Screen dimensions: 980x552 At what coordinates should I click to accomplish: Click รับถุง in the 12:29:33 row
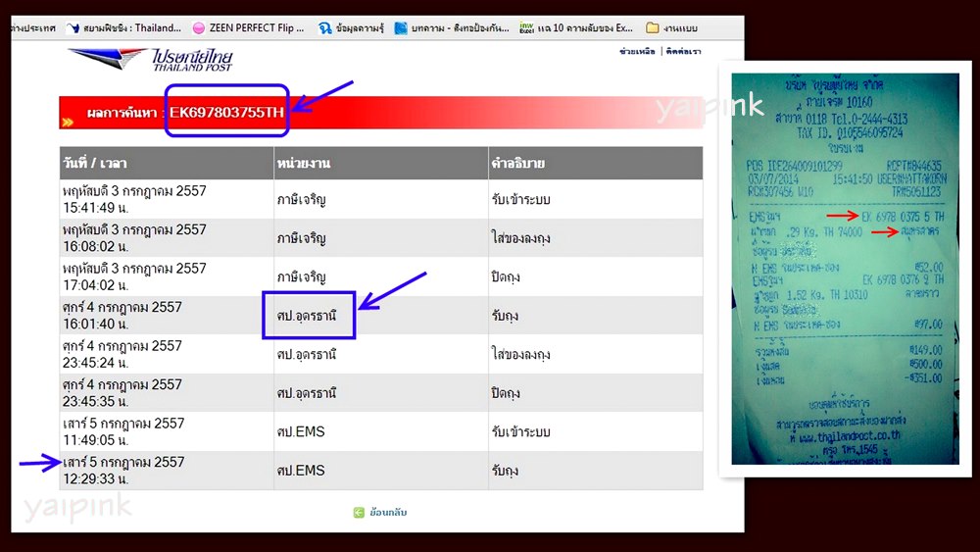[505, 471]
